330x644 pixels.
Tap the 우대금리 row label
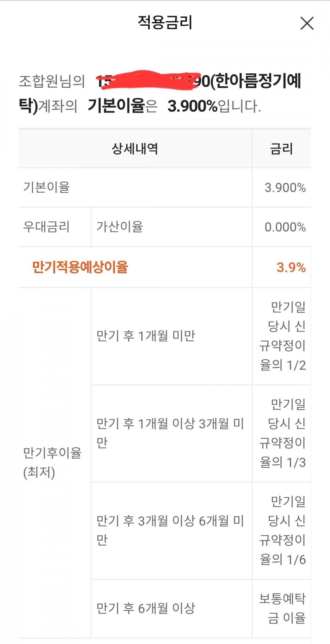pos(46,226)
